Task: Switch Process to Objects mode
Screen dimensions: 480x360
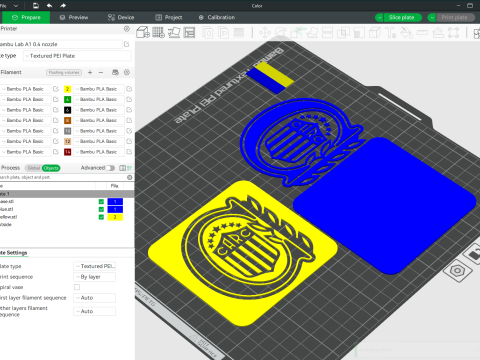Action: [51, 168]
